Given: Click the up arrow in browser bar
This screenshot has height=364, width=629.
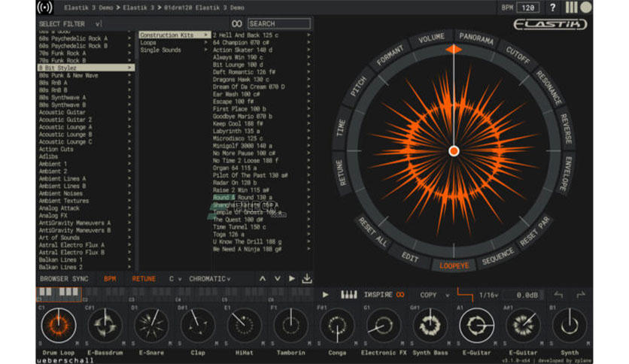Looking at the screenshot, I should (263, 278).
